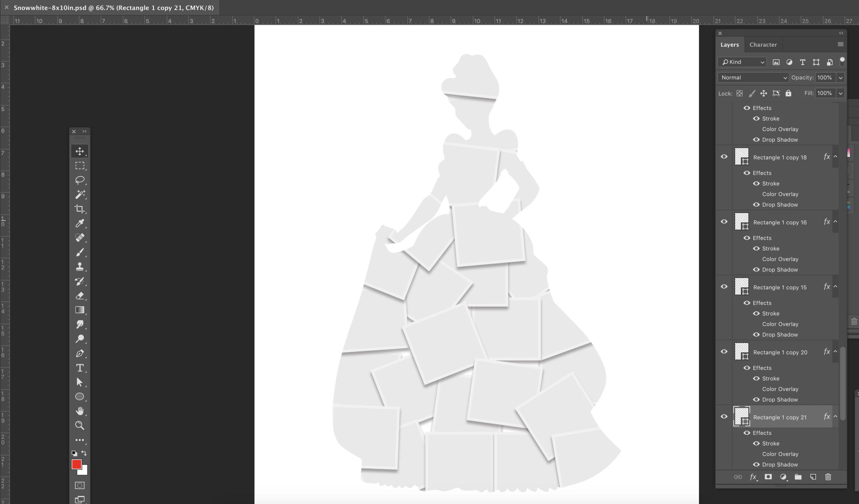Toggle layer filtering on or off
This screenshot has height=504, width=859.
pos(842,61)
